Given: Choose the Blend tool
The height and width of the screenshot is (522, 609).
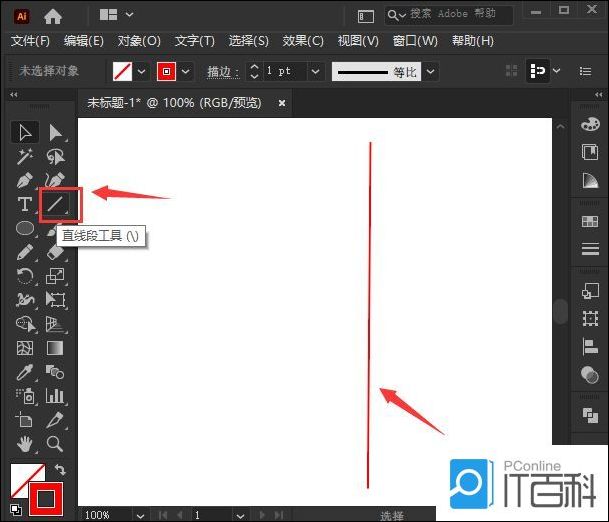Looking at the screenshot, I should point(55,372).
